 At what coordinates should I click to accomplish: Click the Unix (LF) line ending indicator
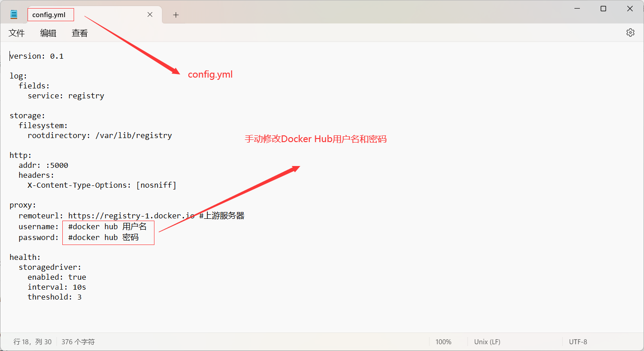click(x=487, y=342)
